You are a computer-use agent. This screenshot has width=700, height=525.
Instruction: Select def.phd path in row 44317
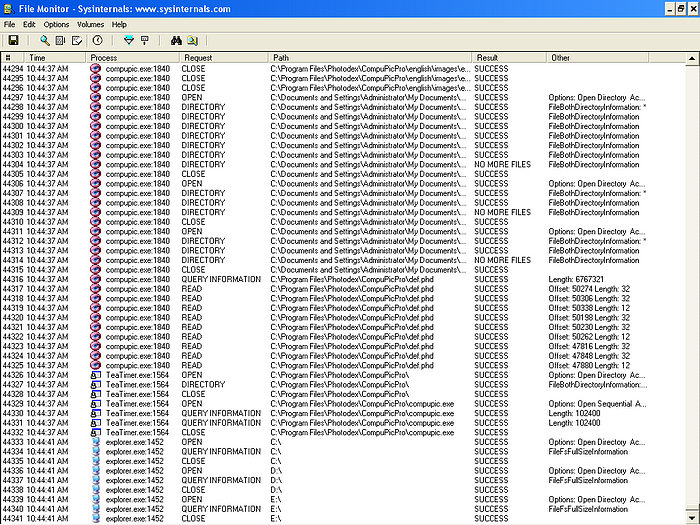coord(352,289)
